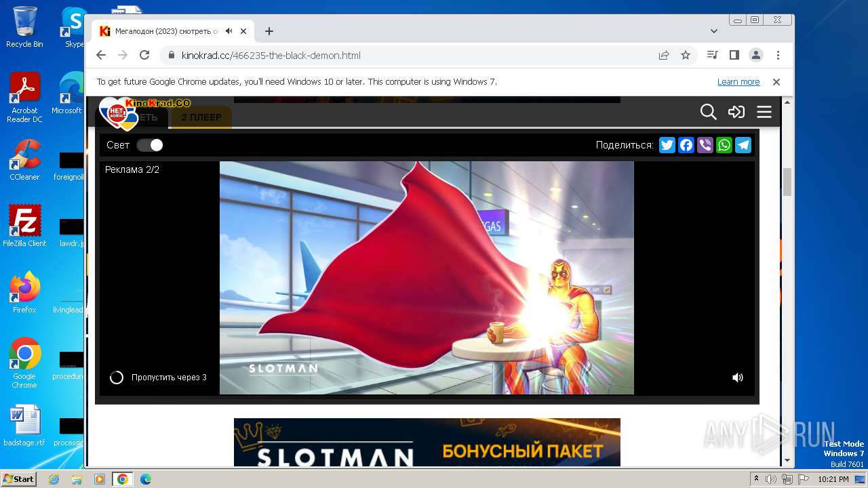Open the taskbar clock 10:21 PM
Viewport: 868px width, 488px height.
point(833,479)
